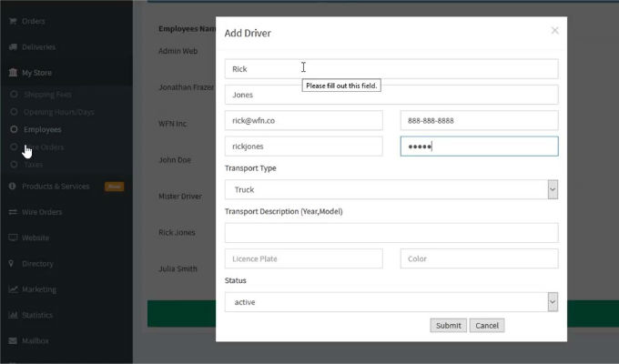Open Opening Hours/Days submenu item

(59, 112)
